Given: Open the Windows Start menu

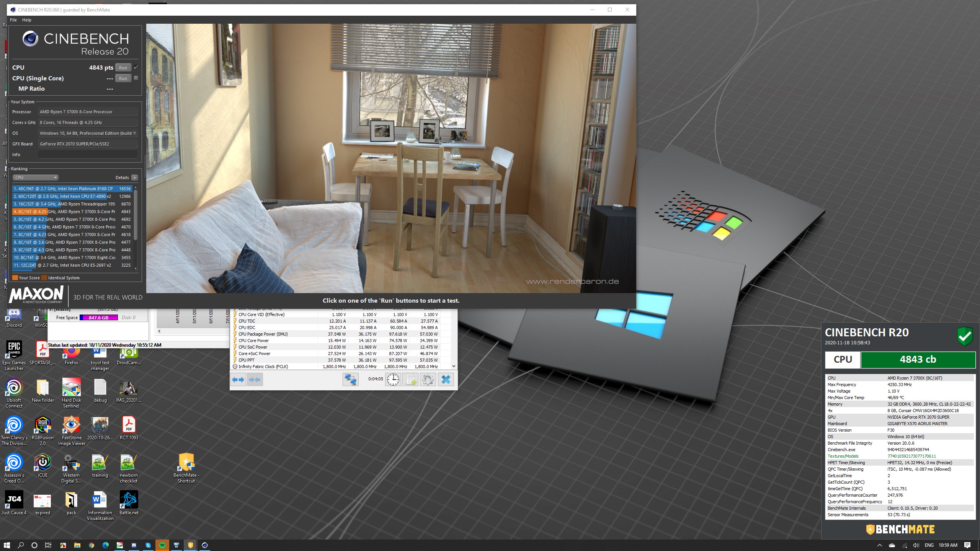Looking at the screenshot, I should pyautogui.click(x=7, y=545).
